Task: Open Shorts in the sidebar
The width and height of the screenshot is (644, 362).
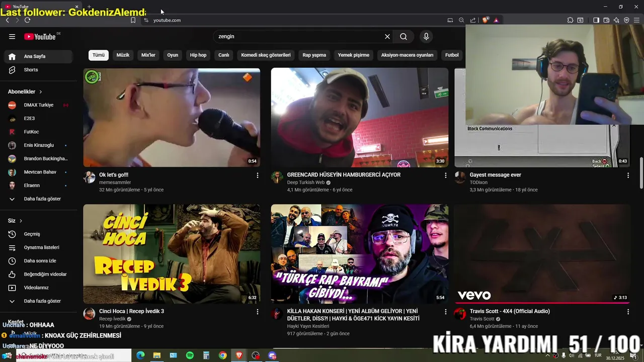Action: tap(38, 70)
